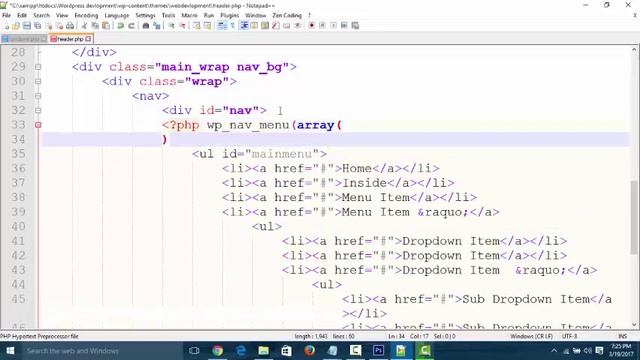Open the Encoding menu
The image size is (640, 360).
[86, 15]
